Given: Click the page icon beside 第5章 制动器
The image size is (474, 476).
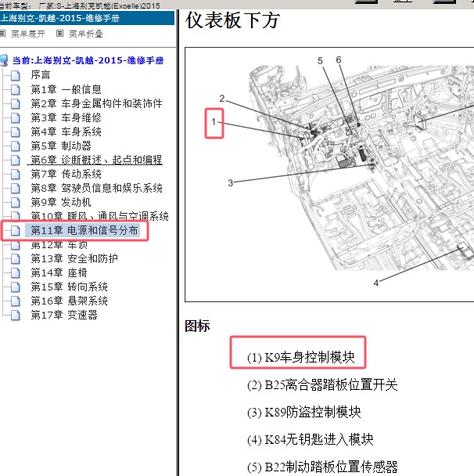Looking at the screenshot, I should 16,146.
